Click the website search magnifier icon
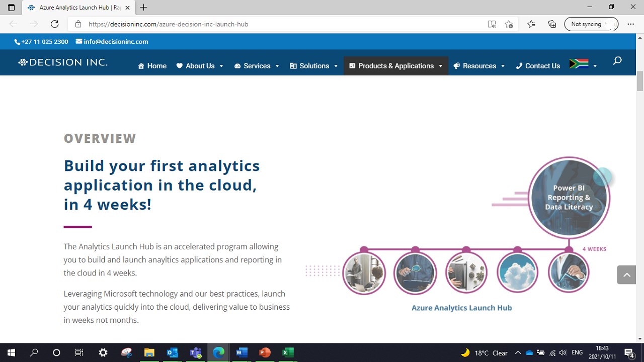The width and height of the screenshot is (644, 362). click(617, 61)
